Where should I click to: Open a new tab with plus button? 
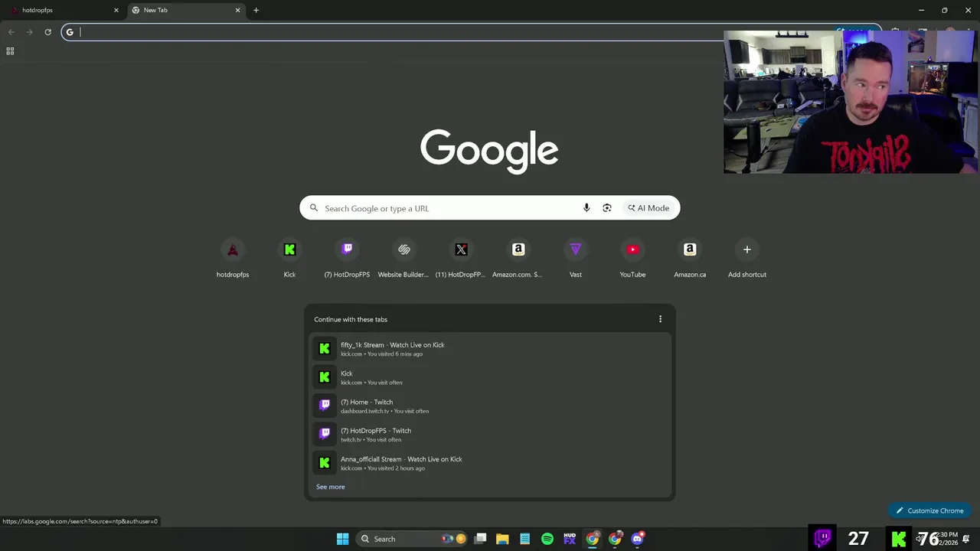(256, 10)
